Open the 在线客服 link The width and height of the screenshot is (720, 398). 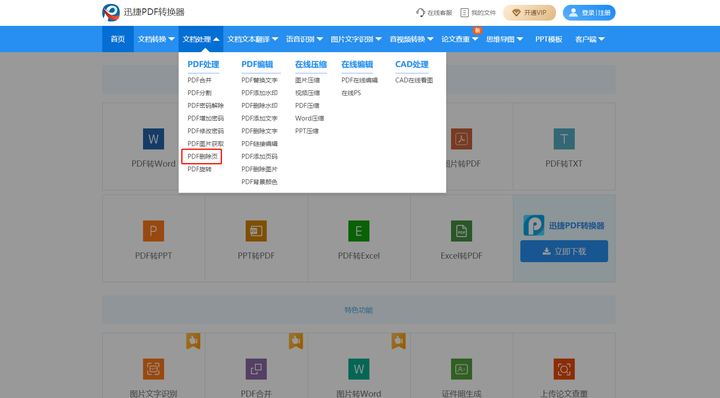[434, 13]
